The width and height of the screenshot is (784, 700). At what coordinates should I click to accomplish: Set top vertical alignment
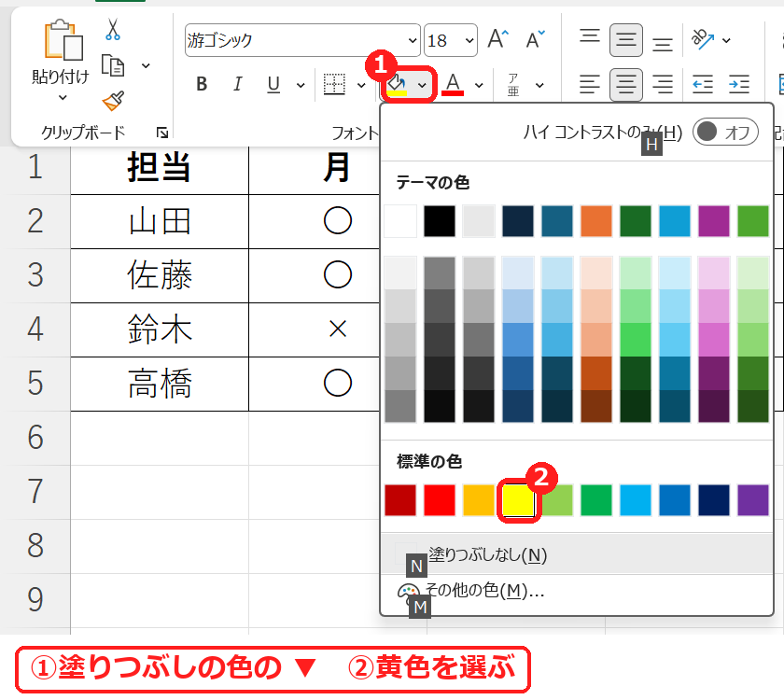[x=590, y=36]
